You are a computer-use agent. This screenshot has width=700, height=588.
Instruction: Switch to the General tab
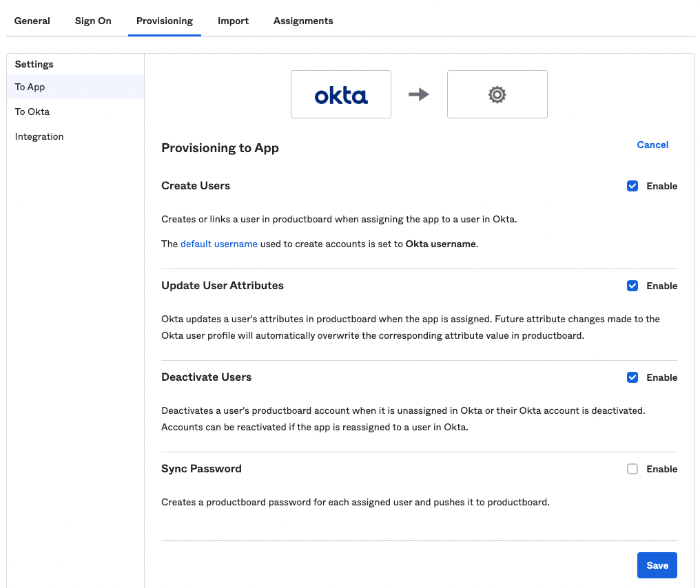click(x=32, y=21)
